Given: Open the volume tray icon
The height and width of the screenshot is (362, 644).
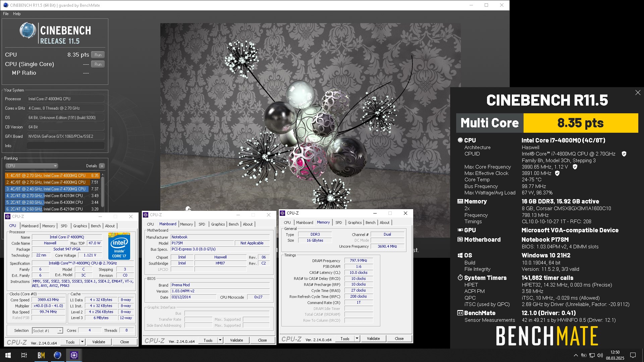Looking at the screenshot, I should (x=600, y=355).
